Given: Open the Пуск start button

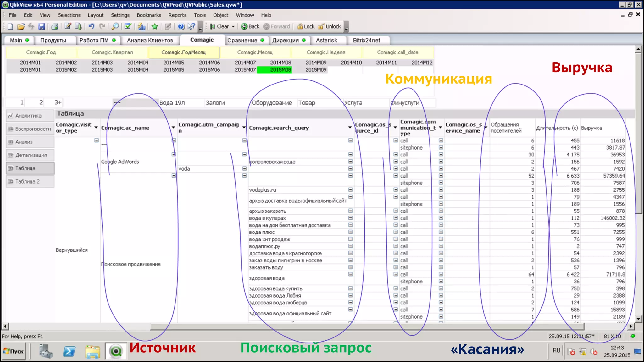Looking at the screenshot, I should coord(14,351).
